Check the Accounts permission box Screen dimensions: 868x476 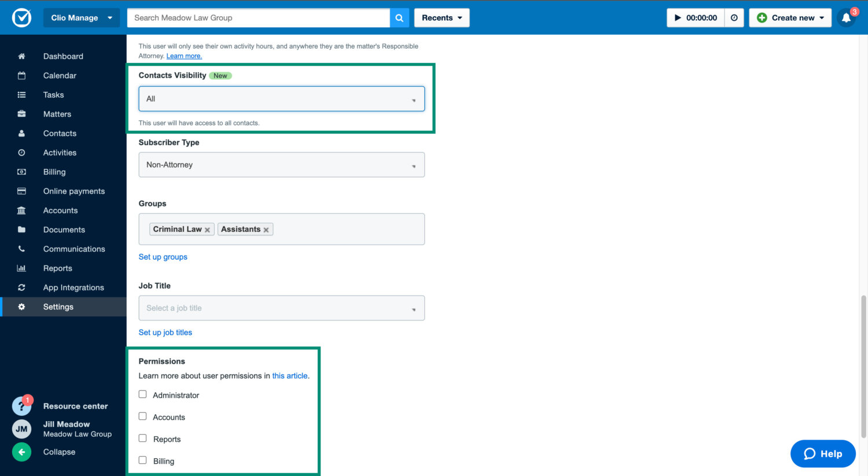143,416
